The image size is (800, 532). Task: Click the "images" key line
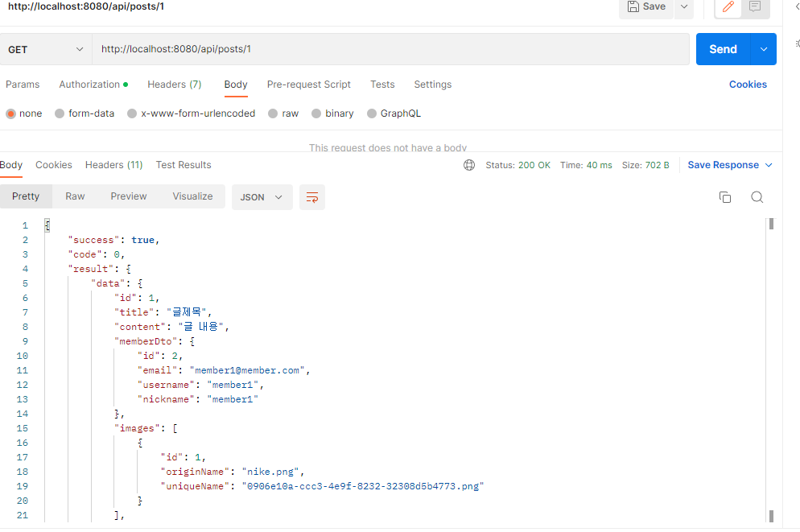[146, 428]
